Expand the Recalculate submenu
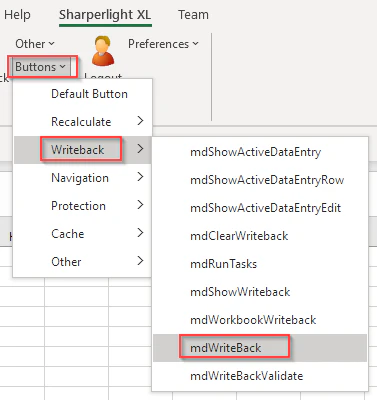Image resolution: width=377 pixels, height=400 pixels. coord(83,122)
